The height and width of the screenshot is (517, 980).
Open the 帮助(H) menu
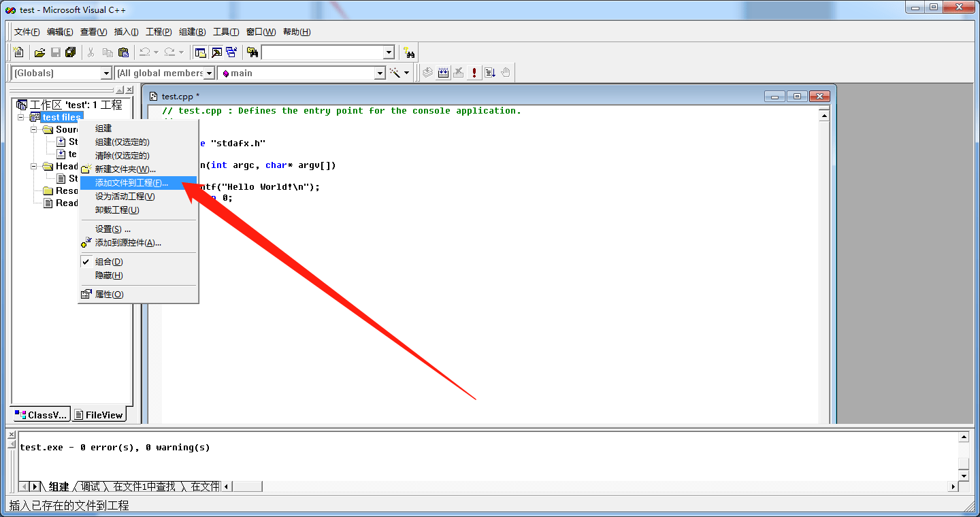[297, 32]
